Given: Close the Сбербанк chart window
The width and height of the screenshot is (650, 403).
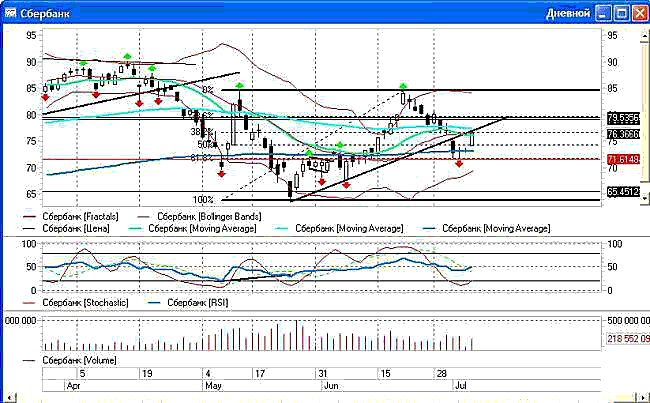Looking at the screenshot, I should 640,13.
